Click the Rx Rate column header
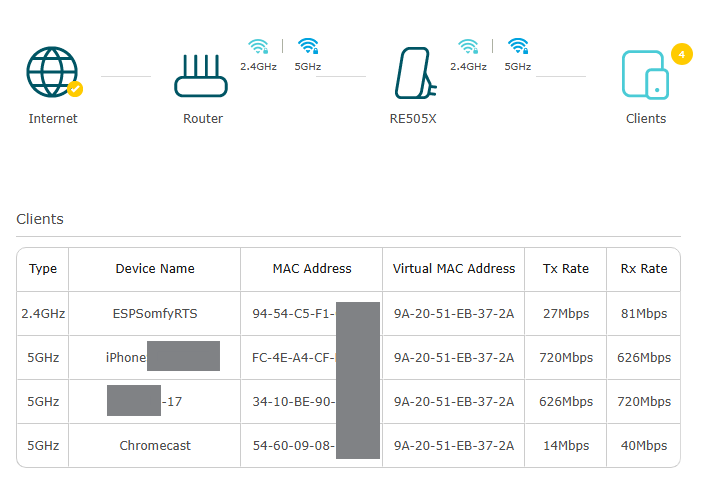The height and width of the screenshot is (485, 713). point(642,269)
